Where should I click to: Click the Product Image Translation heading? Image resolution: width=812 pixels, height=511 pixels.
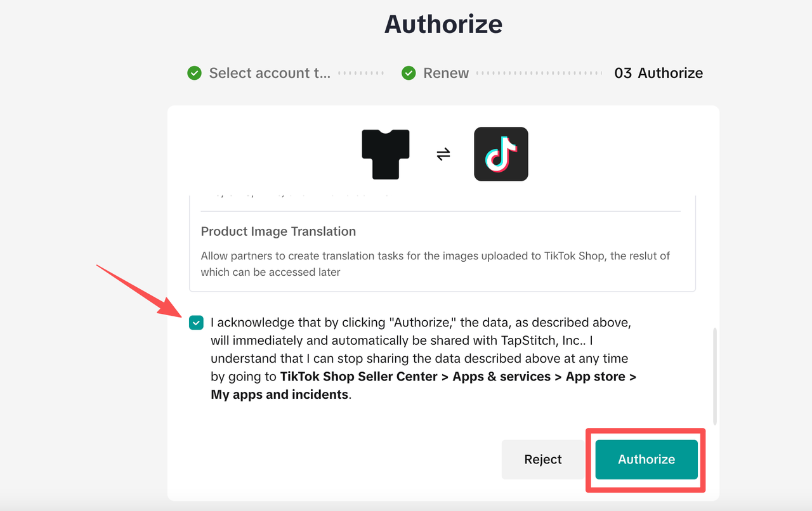click(278, 231)
